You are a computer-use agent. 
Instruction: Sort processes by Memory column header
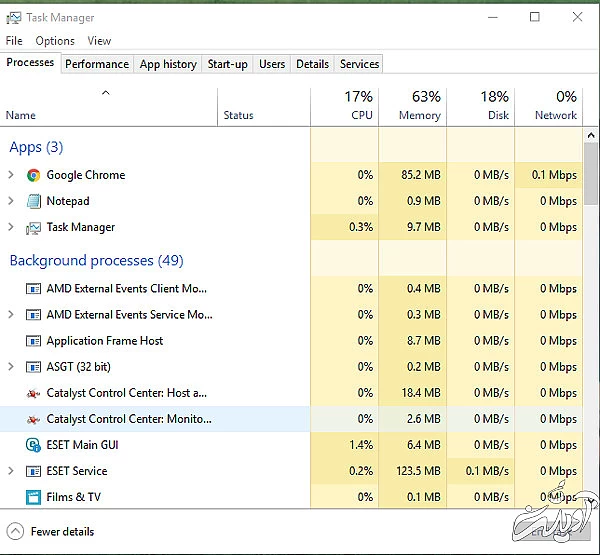pos(413,105)
